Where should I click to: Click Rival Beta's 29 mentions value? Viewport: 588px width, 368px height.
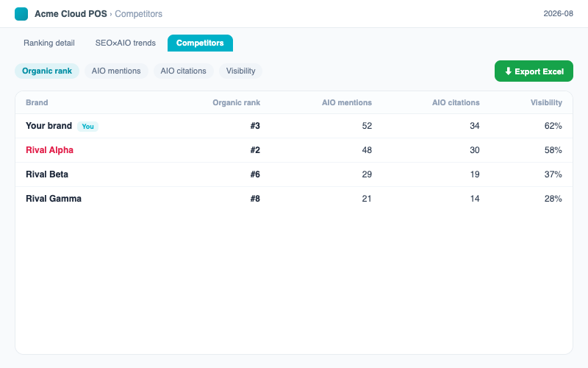point(367,174)
